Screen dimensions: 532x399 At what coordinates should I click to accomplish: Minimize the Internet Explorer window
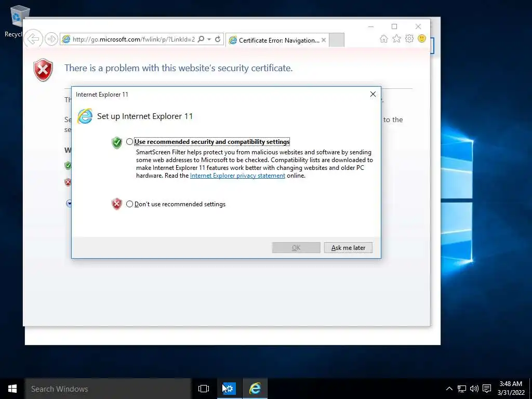371,26
